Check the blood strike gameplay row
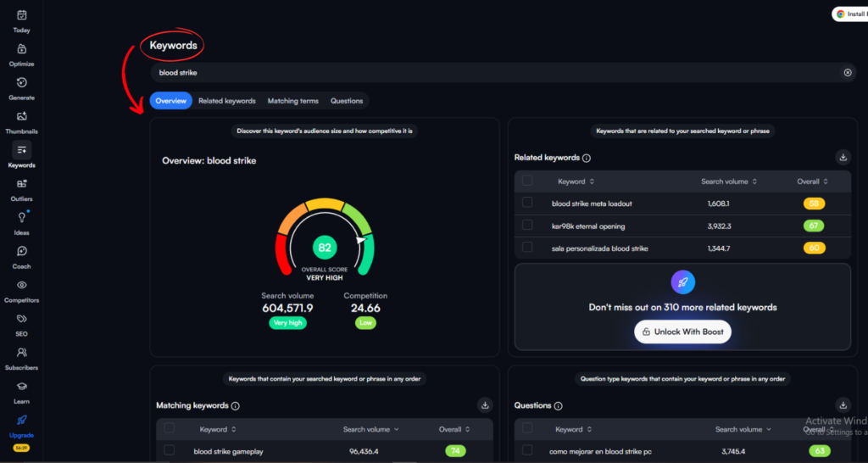Screen dimensions: 868x463 [170, 450]
